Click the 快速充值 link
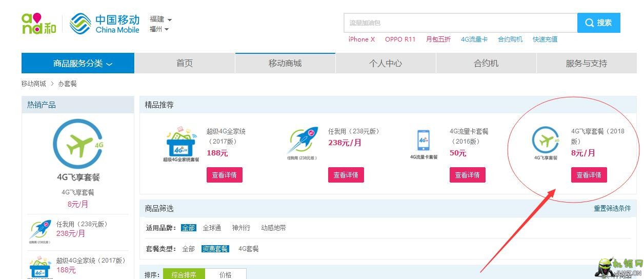Image resolution: width=644 pixels, height=279 pixels. (545, 39)
